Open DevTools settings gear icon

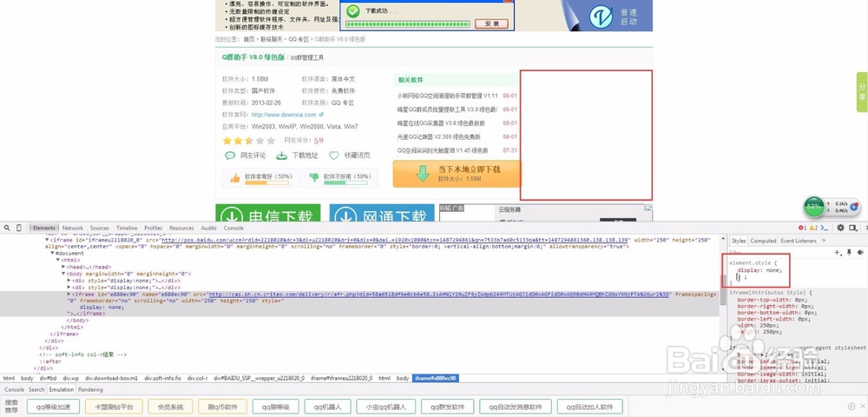(840, 228)
